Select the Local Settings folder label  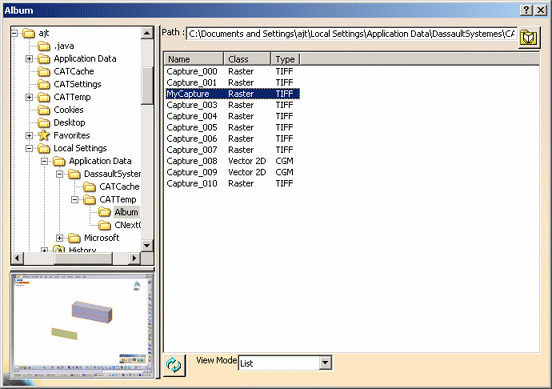(x=80, y=148)
